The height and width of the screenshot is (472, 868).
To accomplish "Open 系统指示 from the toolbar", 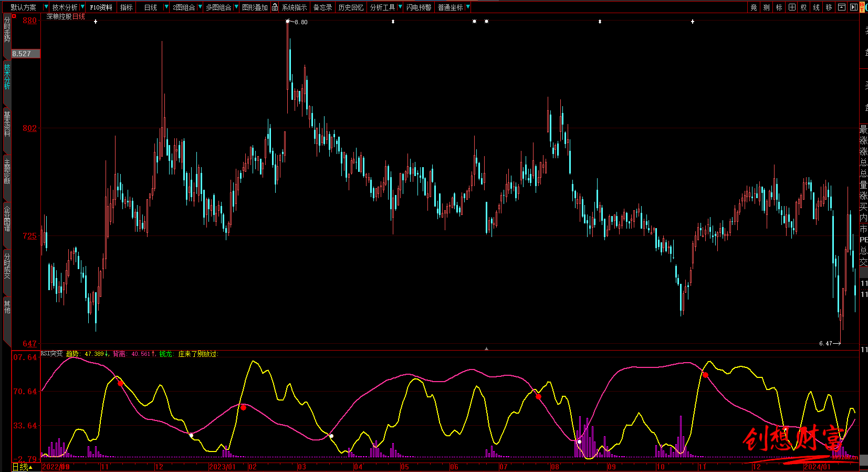I will [x=294, y=7].
